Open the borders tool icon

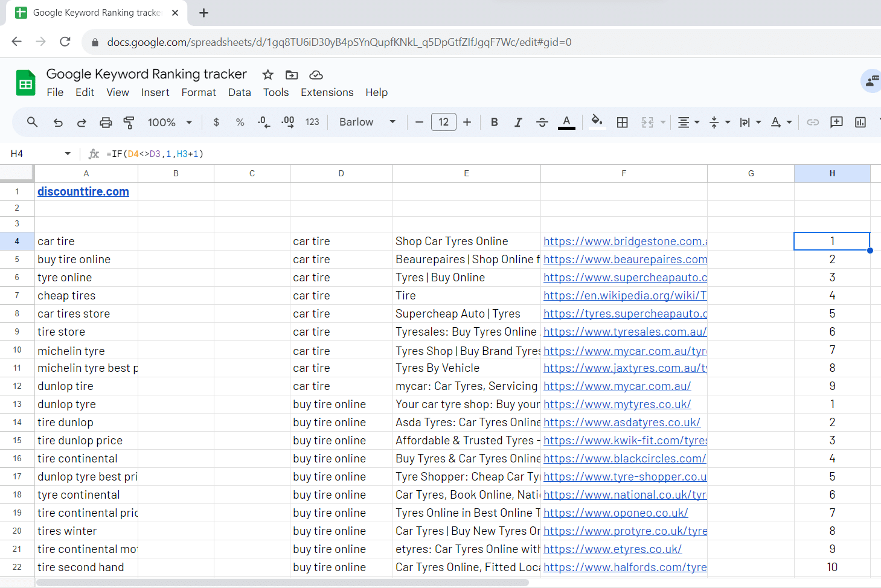coord(622,123)
